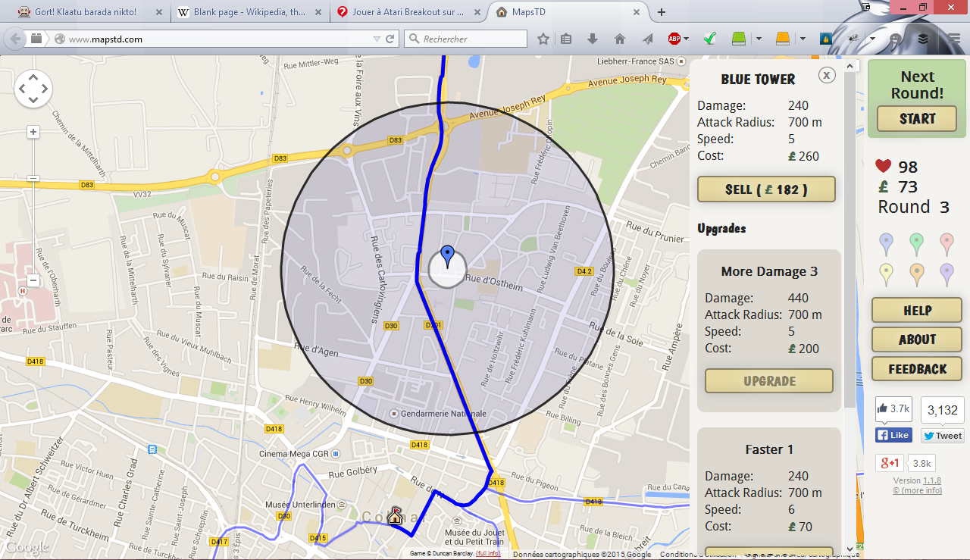Screen dimensions: 970x560
Task: Open the version 1.1.8 link
Action: (931, 480)
